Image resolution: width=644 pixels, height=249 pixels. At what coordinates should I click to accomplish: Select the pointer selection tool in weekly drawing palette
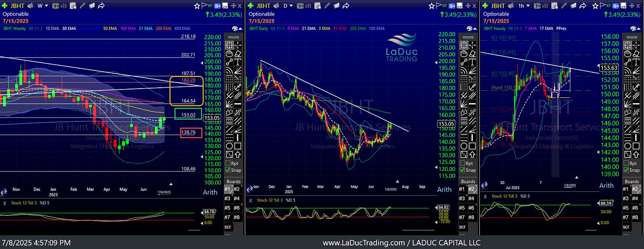(x=230, y=45)
